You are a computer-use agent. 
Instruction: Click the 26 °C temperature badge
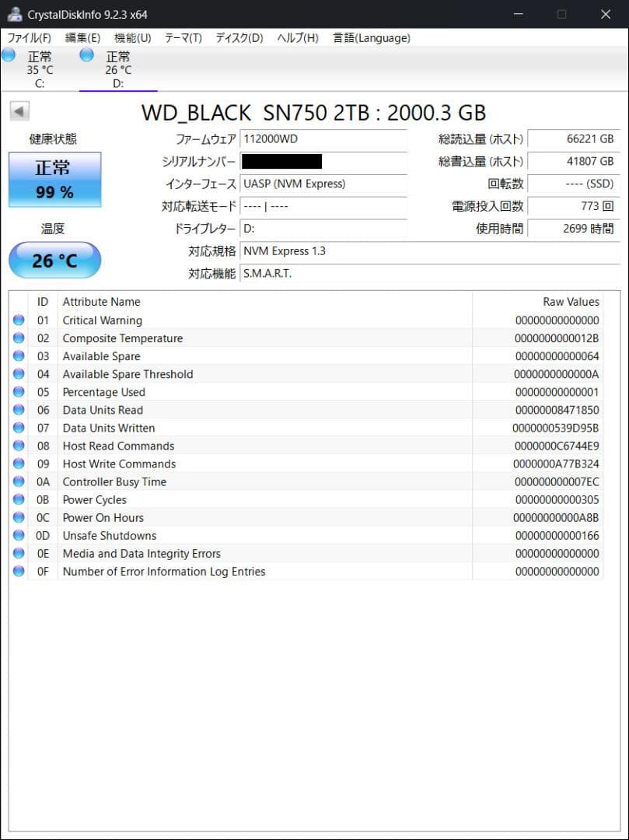54,260
